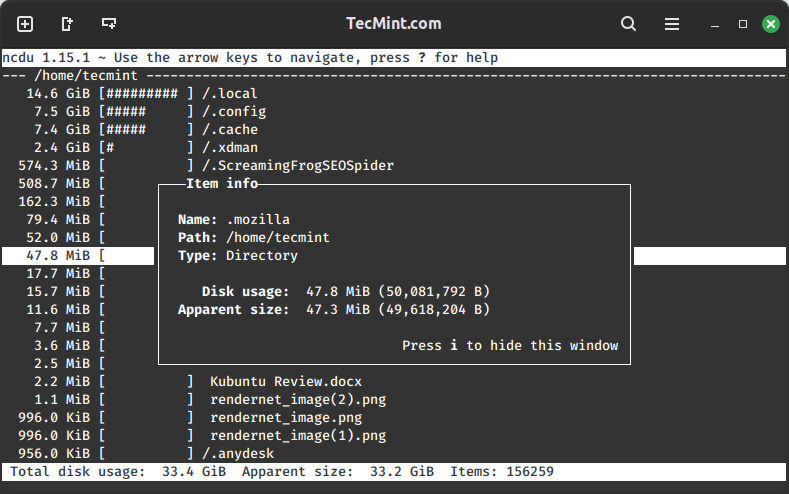
Task: Select the /.ScreamingFrogSEOSpider directory
Action: (297, 166)
